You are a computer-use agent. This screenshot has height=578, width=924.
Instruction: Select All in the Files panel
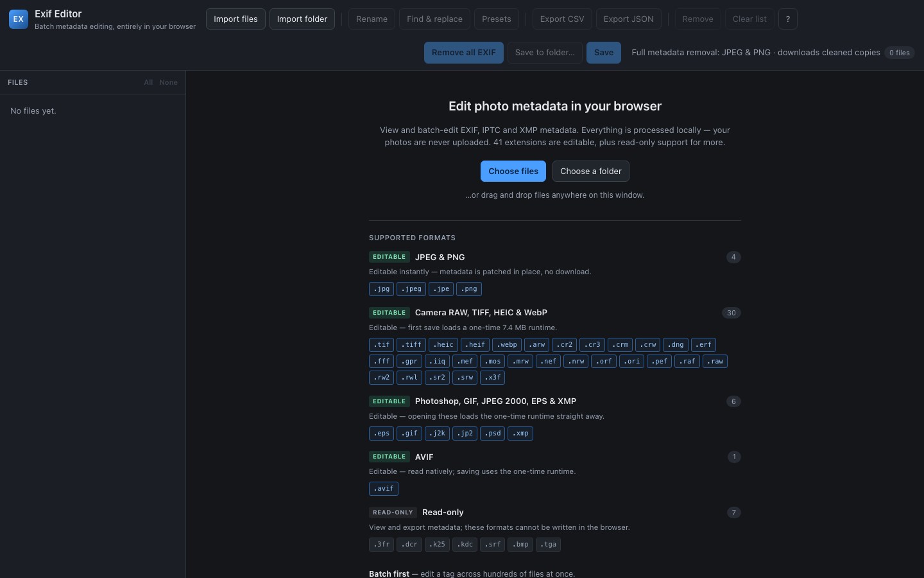[x=148, y=82]
